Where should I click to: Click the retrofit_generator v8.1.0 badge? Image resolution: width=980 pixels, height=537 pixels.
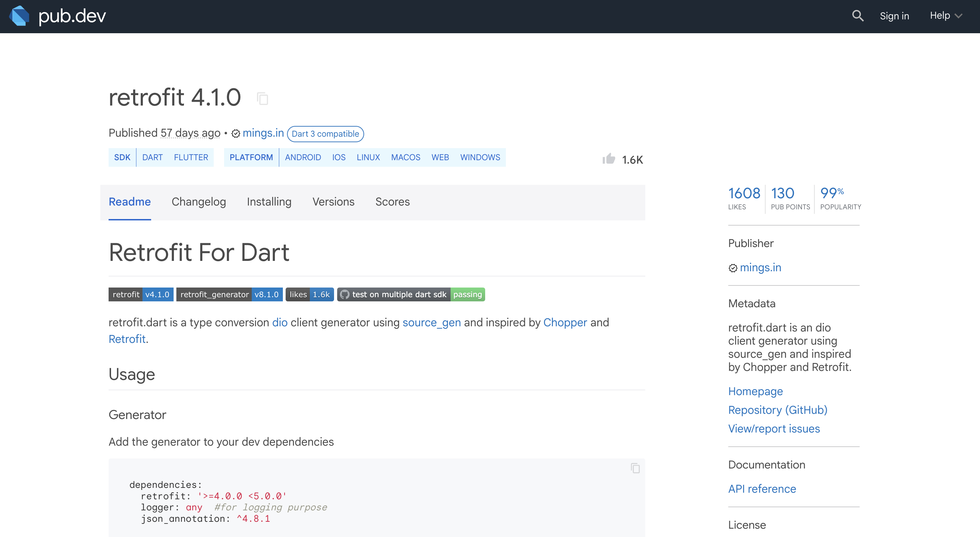229,294
